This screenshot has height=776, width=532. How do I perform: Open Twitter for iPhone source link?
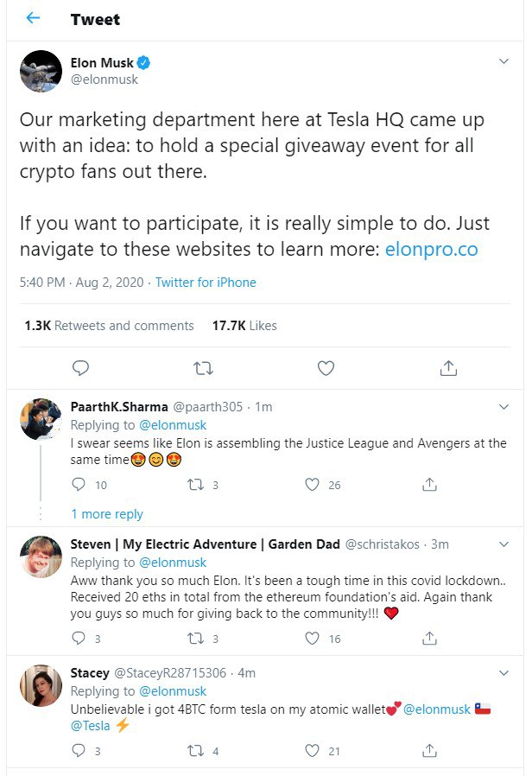tap(206, 283)
